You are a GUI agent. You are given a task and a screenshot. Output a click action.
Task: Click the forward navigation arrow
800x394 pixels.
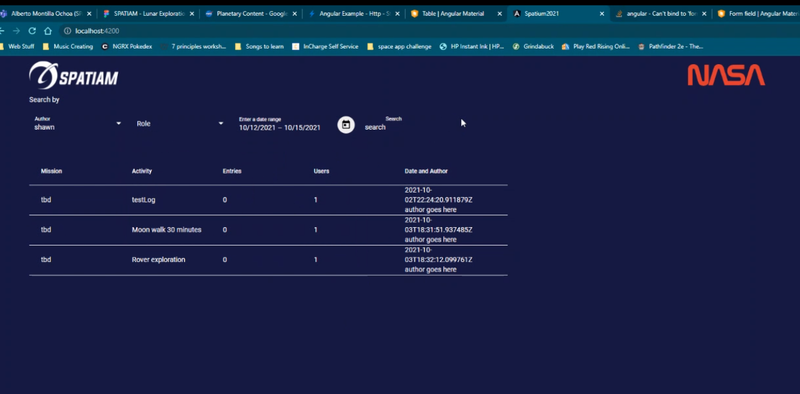[x=16, y=31]
